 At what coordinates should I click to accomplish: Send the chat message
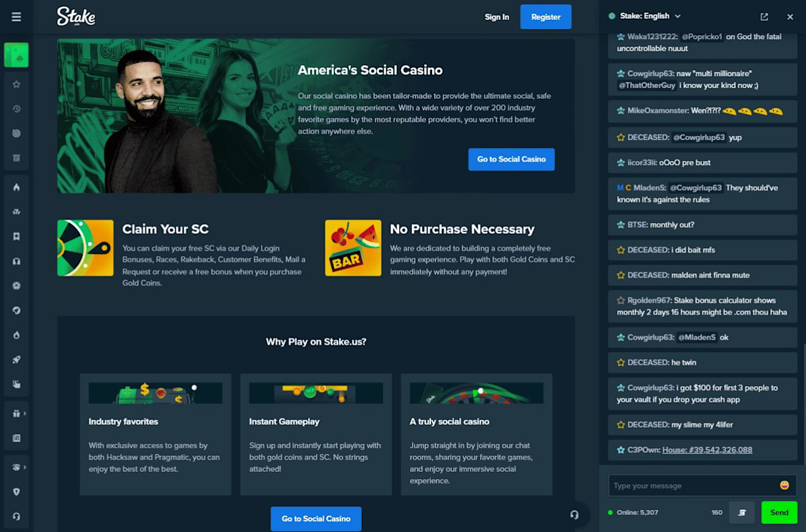tap(780, 513)
